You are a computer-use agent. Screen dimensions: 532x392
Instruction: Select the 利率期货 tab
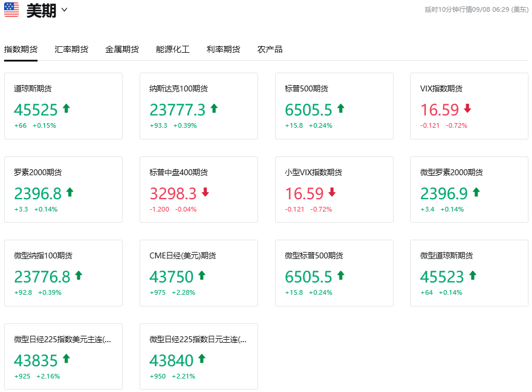point(223,49)
